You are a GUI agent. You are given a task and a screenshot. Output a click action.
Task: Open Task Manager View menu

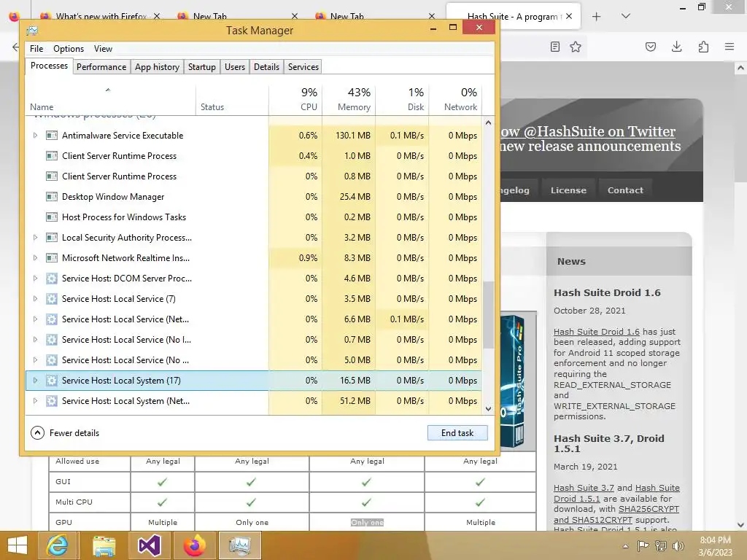click(103, 49)
